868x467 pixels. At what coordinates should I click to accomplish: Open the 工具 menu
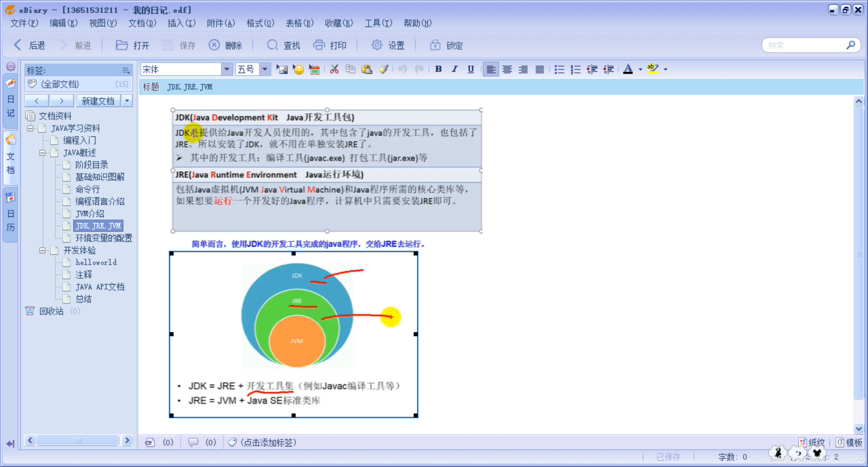[x=378, y=23]
